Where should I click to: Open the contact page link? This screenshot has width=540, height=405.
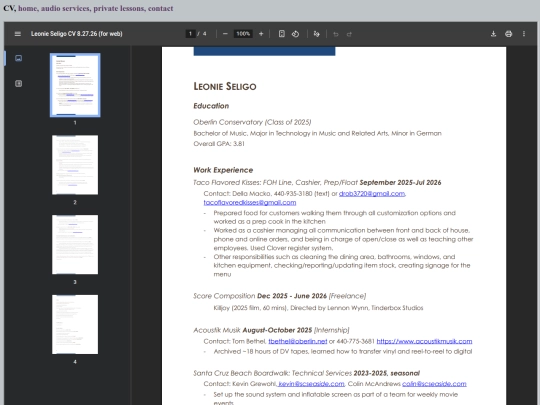(160, 8)
